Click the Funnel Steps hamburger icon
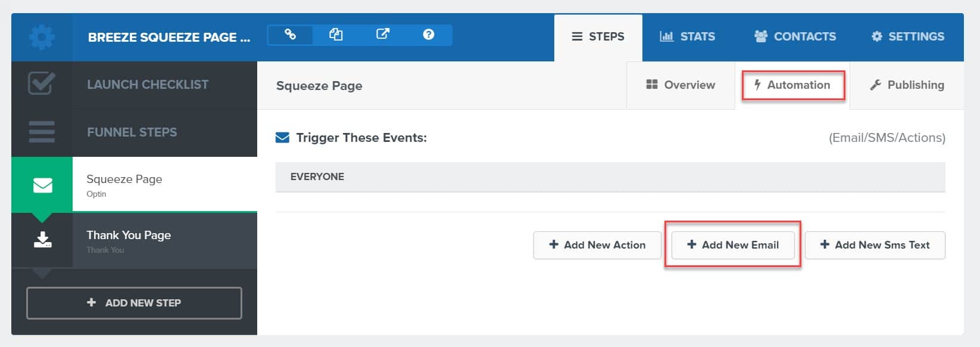The width and height of the screenshot is (980, 347). pyautogui.click(x=42, y=132)
